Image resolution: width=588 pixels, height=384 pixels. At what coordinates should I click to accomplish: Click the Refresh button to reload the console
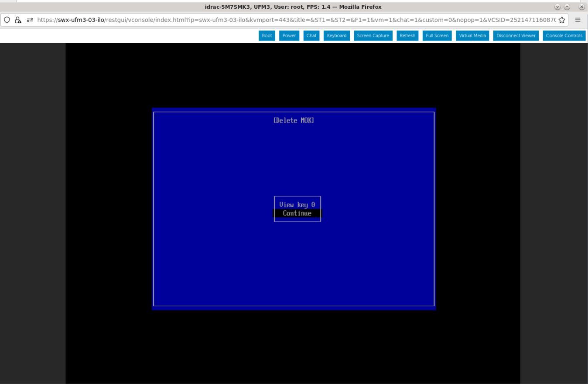(x=407, y=35)
